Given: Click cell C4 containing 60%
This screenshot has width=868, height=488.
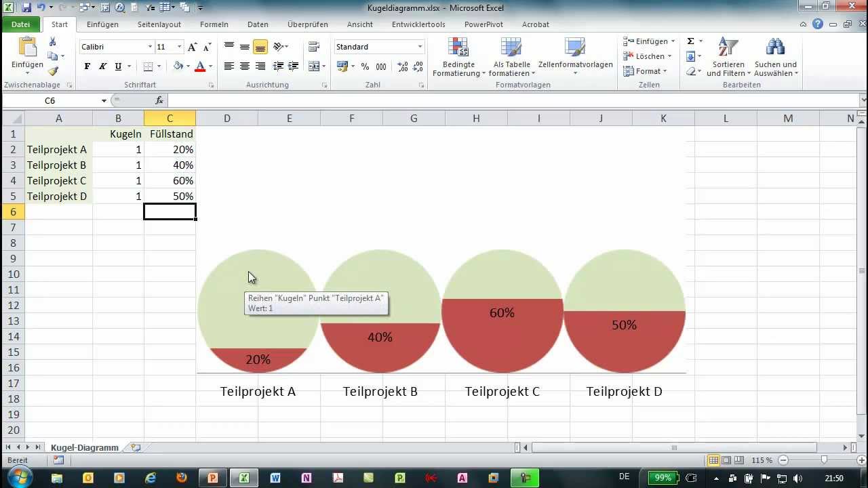Looking at the screenshot, I should pyautogui.click(x=170, y=181).
